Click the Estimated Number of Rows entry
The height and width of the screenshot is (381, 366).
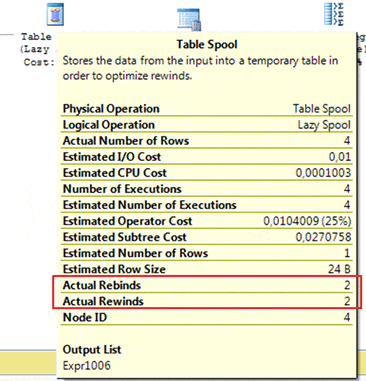pos(207,253)
